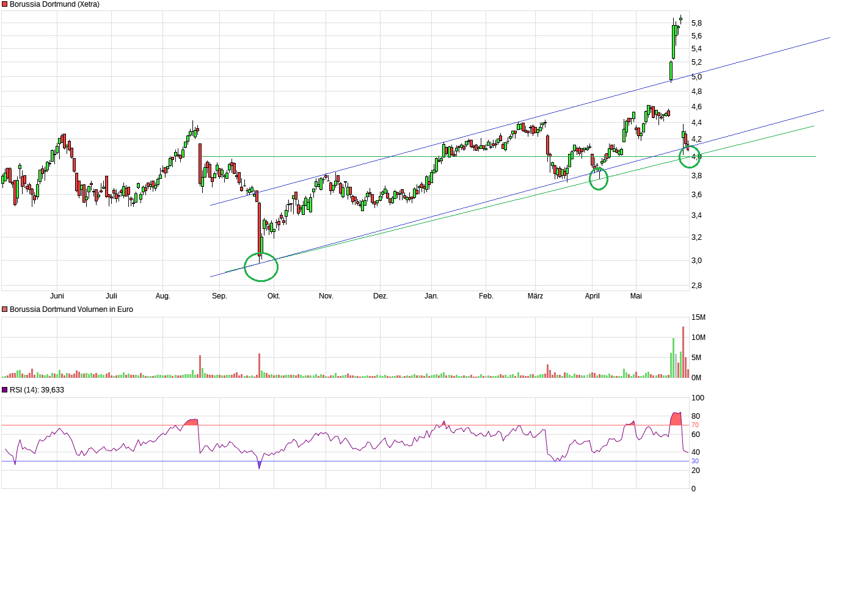Click the '4,4' price axis value
868x600 pixels.
click(696, 123)
